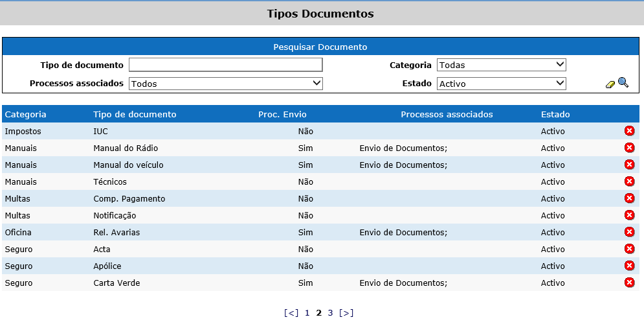Click the Categoria column header
644x326 pixels.
click(x=25, y=114)
